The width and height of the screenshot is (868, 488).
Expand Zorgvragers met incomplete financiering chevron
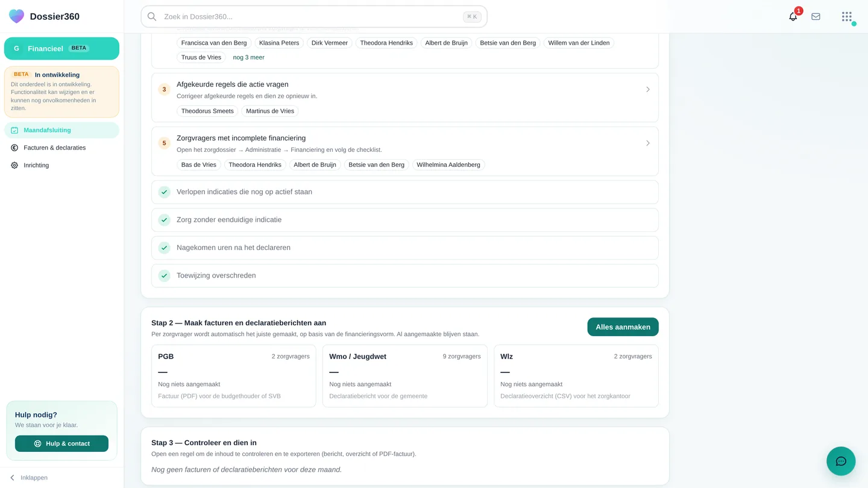[648, 143]
